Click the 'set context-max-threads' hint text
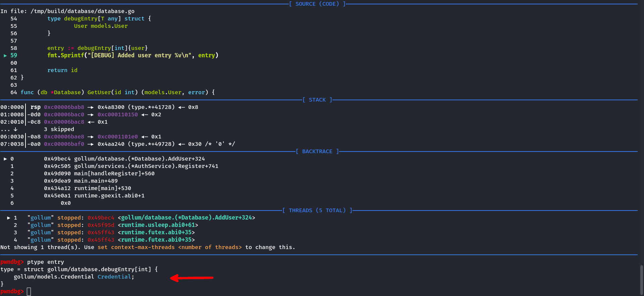The width and height of the screenshot is (644, 296). click(x=136, y=247)
